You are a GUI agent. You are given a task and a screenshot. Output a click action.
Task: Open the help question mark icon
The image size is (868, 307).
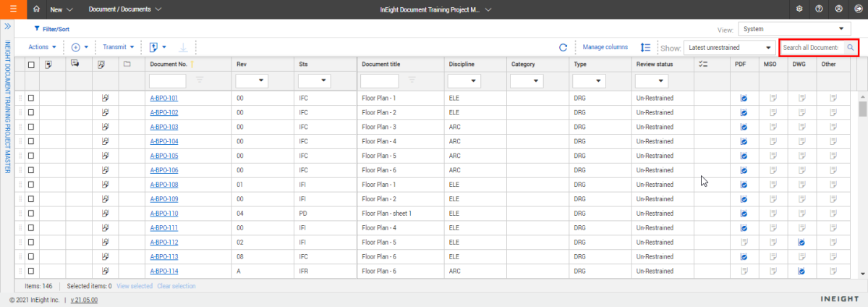click(819, 9)
